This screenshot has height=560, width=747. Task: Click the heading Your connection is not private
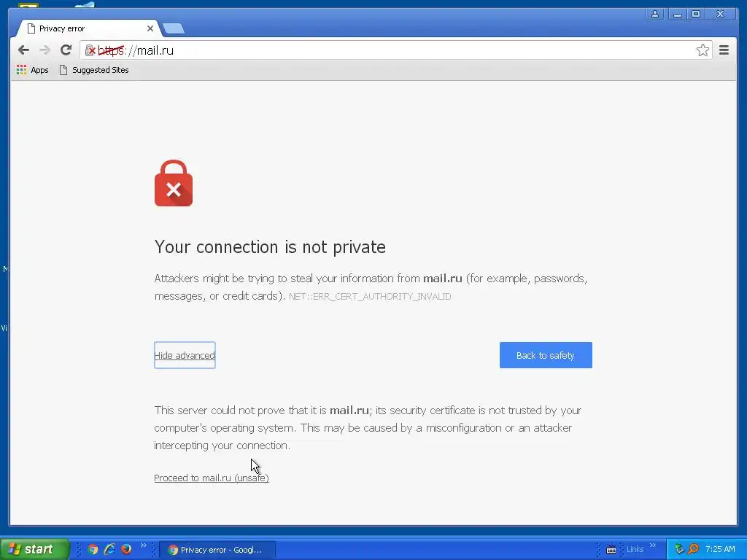point(270,247)
